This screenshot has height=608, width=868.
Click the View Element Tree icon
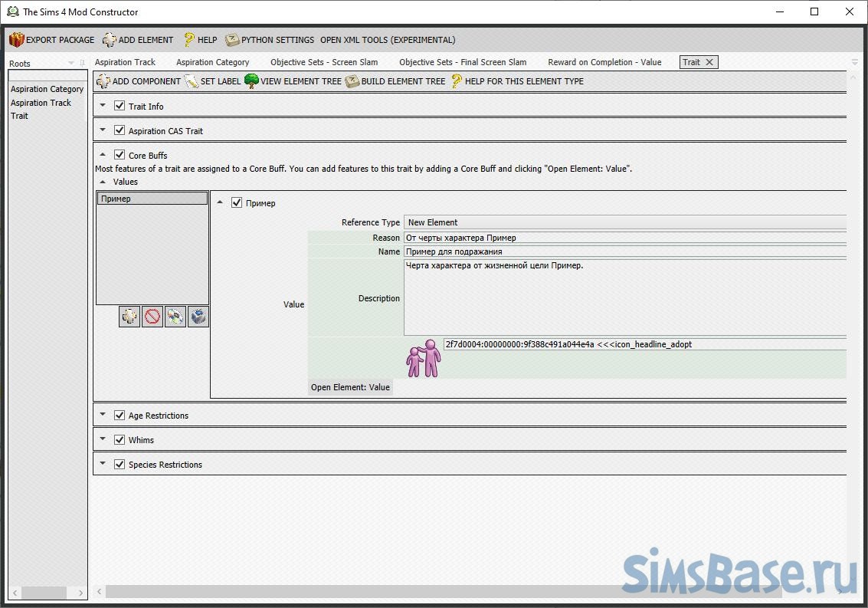coord(251,81)
